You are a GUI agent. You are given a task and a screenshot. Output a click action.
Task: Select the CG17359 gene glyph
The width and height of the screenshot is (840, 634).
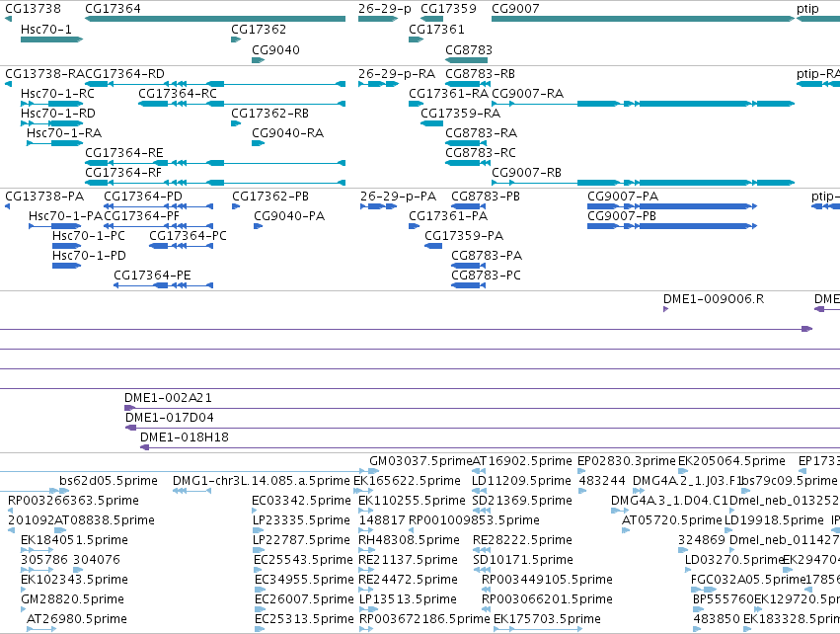pos(431,19)
